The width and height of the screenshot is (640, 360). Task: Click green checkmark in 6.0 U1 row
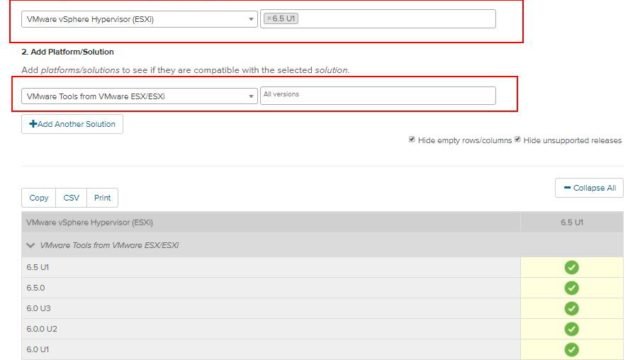click(571, 349)
